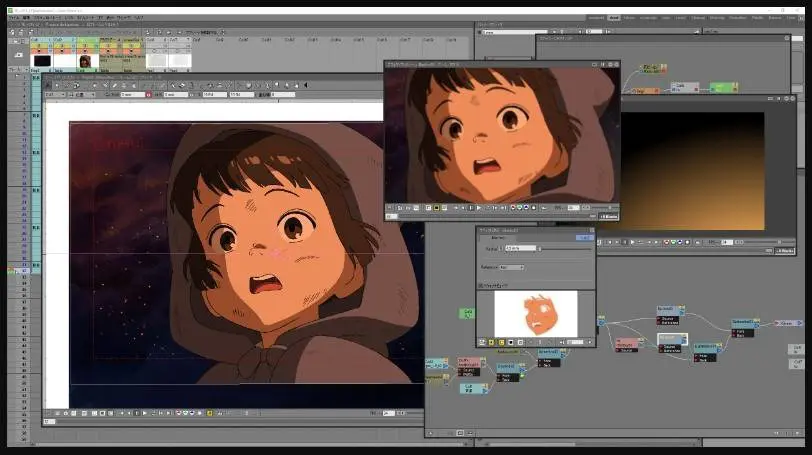The image size is (812, 455).
Task: Click frame rate field in main canvas viewer
Action: click(388, 413)
